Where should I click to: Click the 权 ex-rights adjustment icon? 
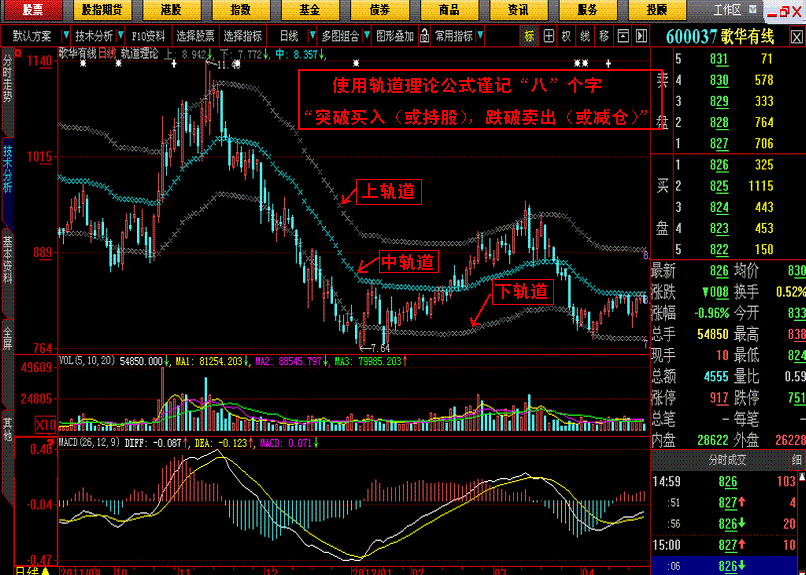pyautogui.click(x=567, y=35)
